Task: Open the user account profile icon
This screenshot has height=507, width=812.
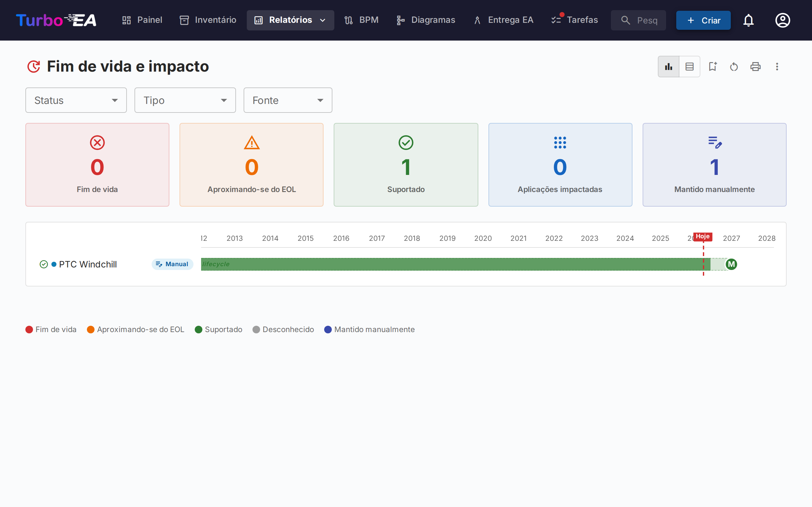Action: tap(782, 20)
